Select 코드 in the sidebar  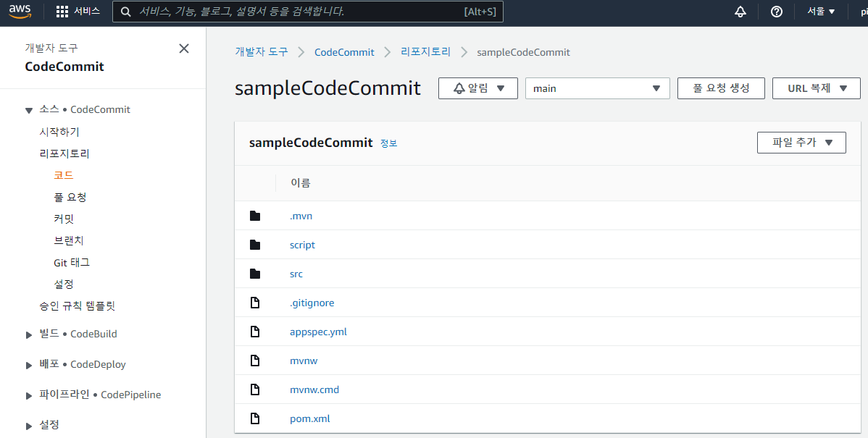point(63,174)
